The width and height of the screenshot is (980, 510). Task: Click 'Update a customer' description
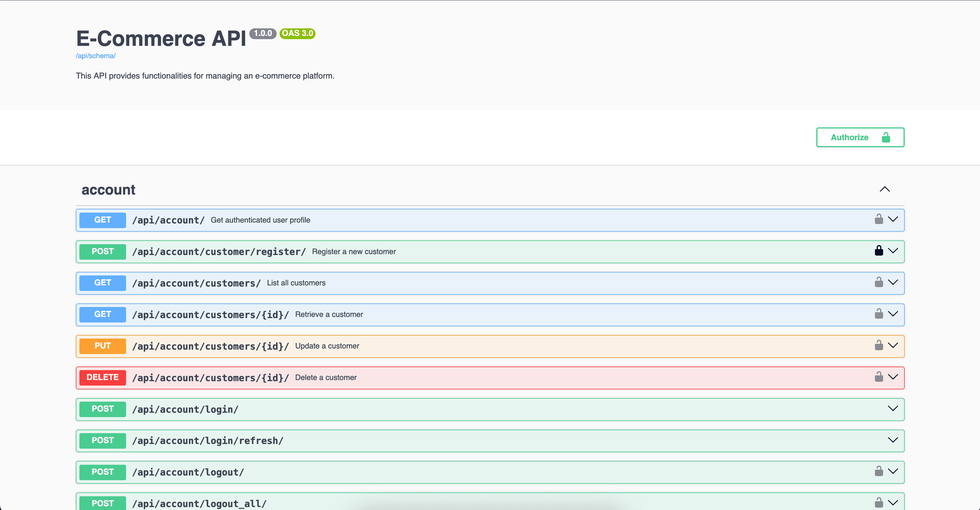(327, 346)
